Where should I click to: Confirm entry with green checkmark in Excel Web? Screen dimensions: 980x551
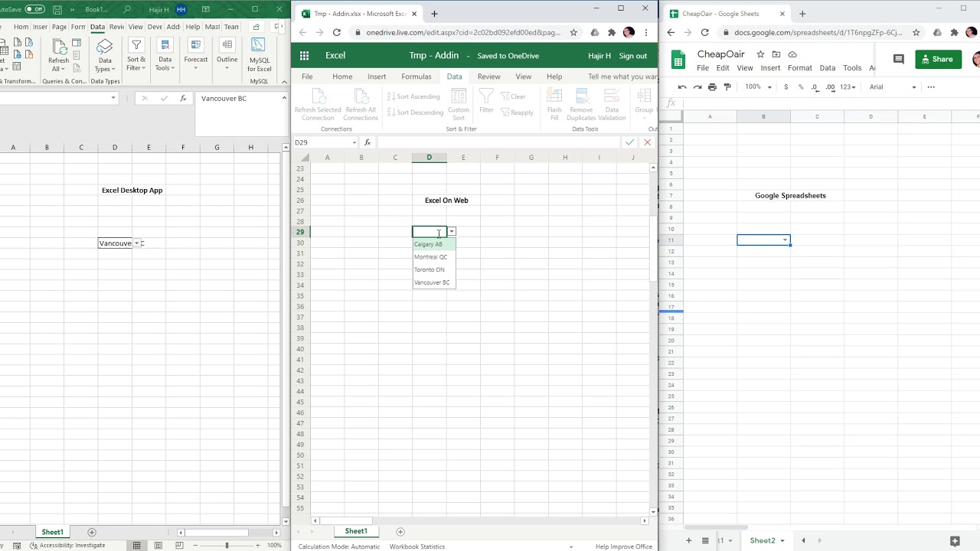pyautogui.click(x=629, y=142)
